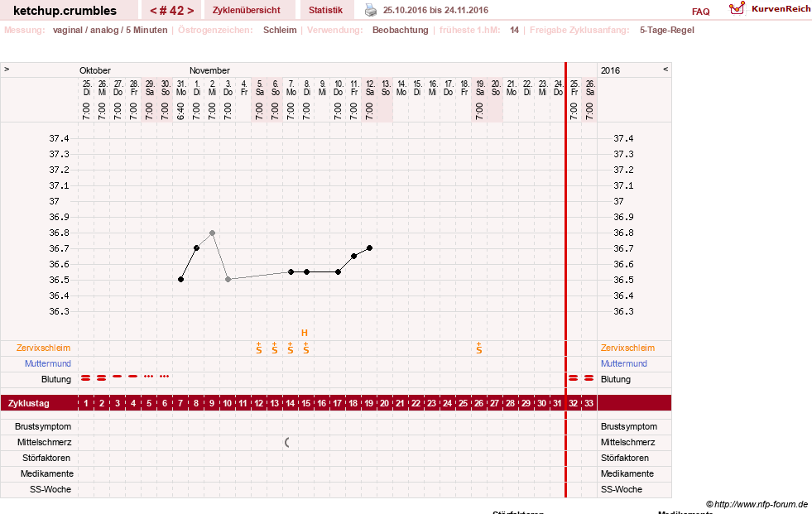Click temperature point on cycle day 18
812x514 pixels.
coord(354,257)
